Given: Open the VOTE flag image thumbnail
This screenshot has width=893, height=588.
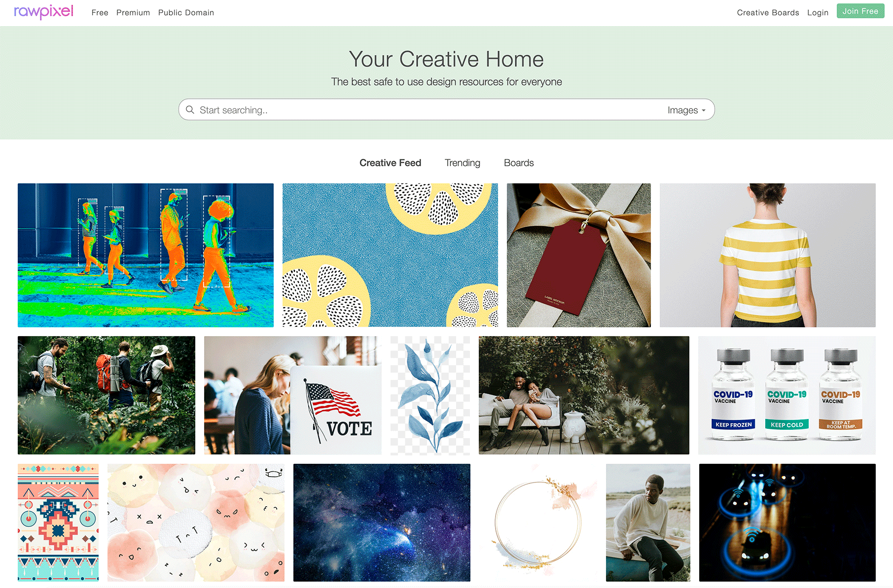Looking at the screenshot, I should coord(292,395).
